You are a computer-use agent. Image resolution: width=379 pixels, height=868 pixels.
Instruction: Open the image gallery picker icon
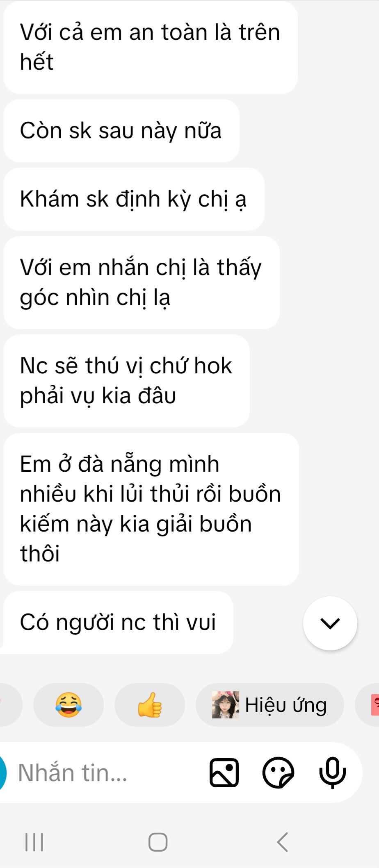click(224, 773)
